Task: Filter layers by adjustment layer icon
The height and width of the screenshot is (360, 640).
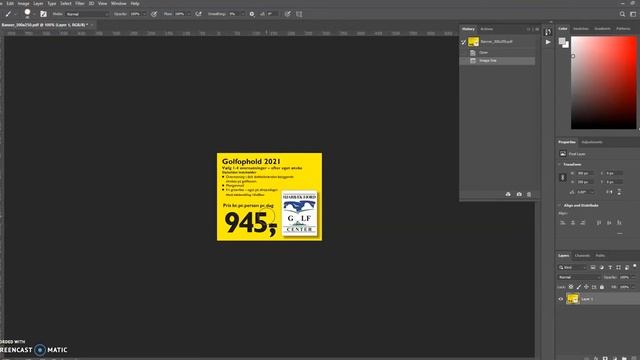Action: pos(602,267)
